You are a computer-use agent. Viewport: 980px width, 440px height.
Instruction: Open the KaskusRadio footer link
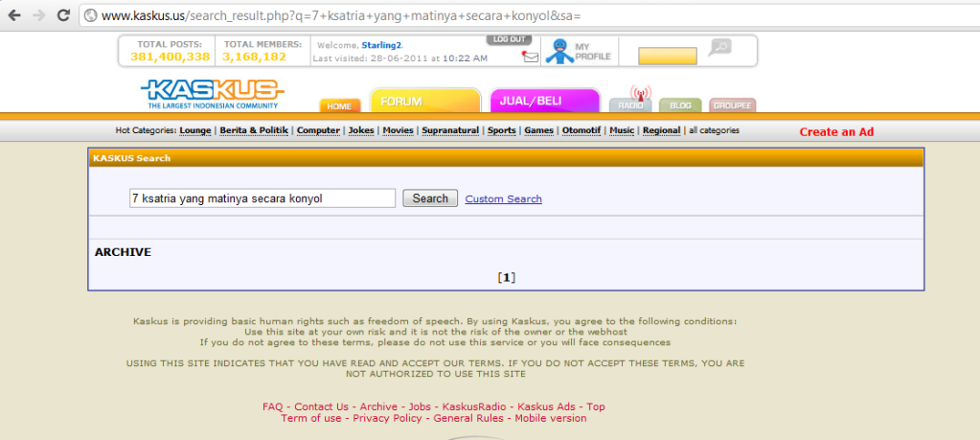click(474, 406)
